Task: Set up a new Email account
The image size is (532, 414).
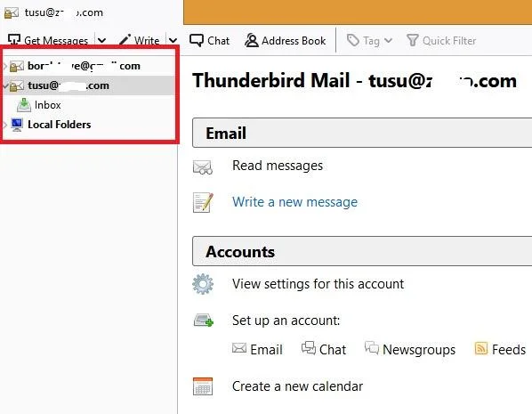Action: [x=257, y=349]
